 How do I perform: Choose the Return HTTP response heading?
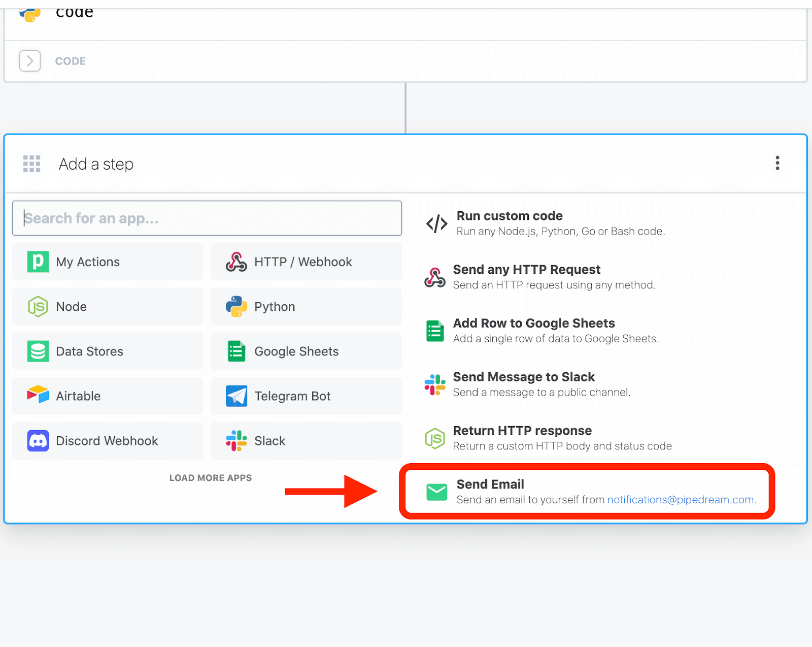[522, 431]
